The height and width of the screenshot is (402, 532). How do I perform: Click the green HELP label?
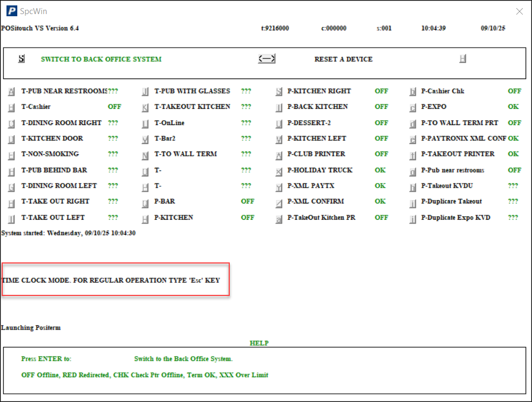259,343
